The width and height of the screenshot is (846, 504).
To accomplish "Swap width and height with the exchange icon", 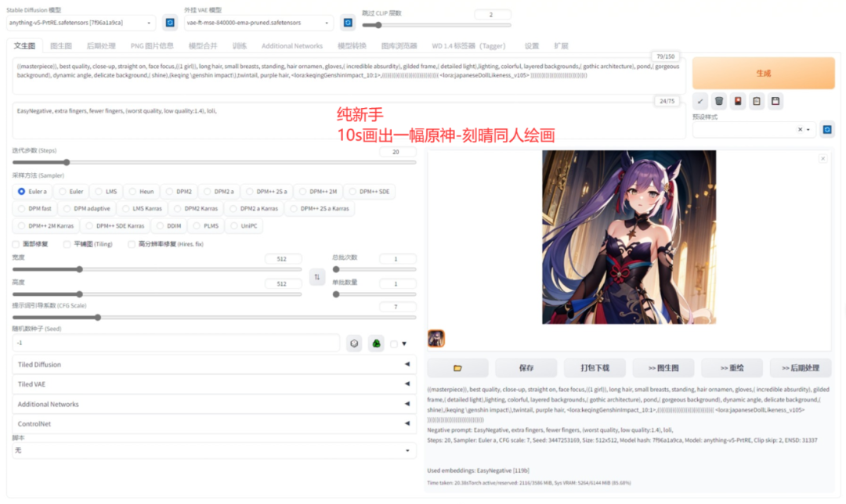I will point(316,277).
